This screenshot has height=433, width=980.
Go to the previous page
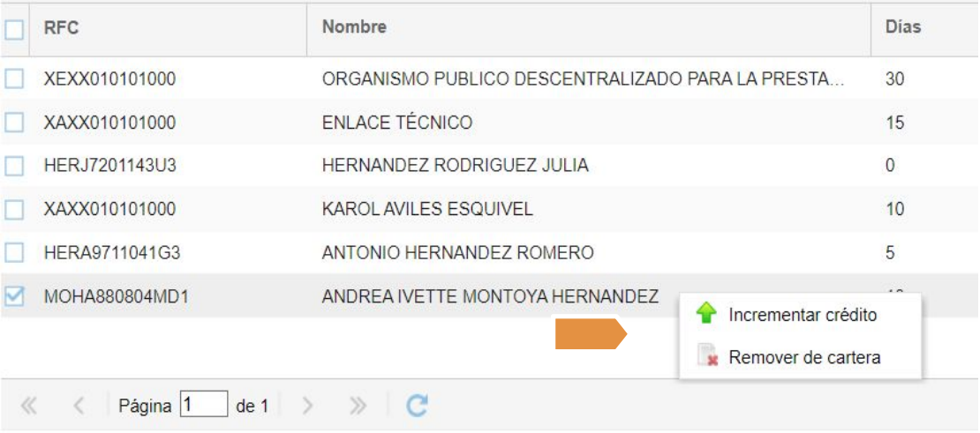[79, 406]
